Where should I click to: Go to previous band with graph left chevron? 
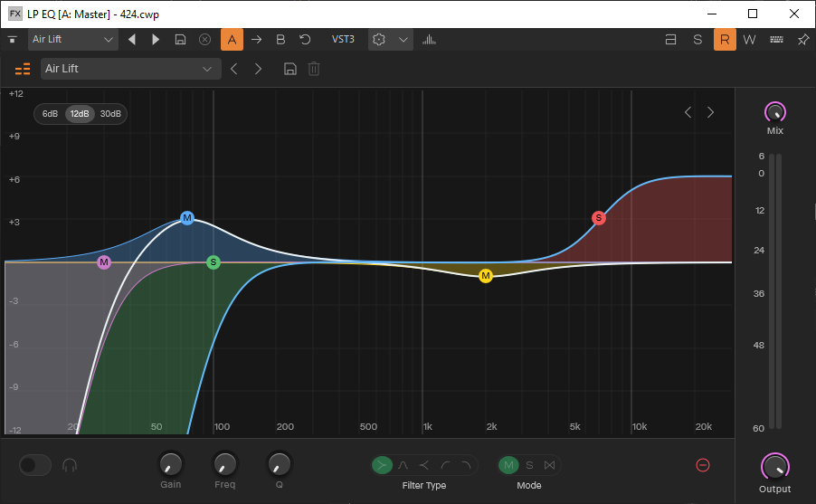[688, 112]
